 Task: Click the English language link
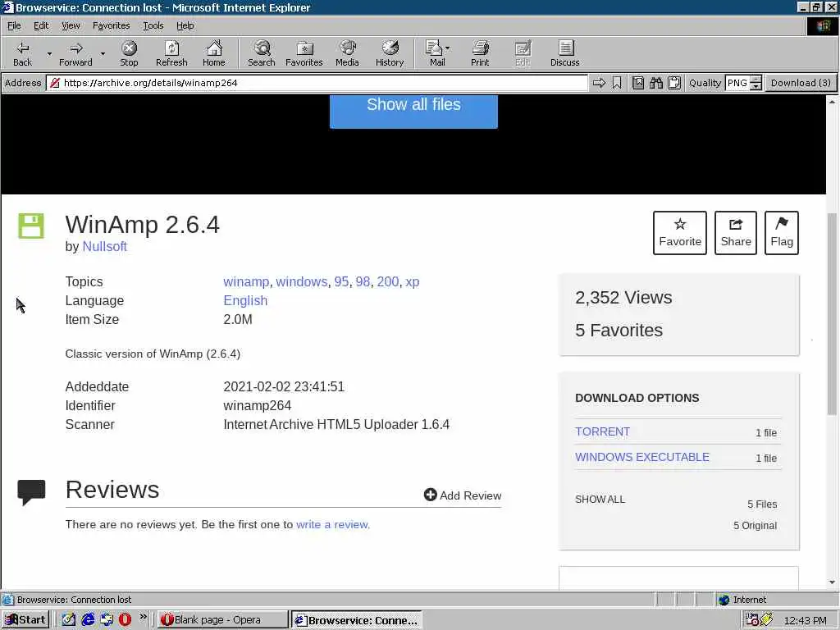coord(245,300)
